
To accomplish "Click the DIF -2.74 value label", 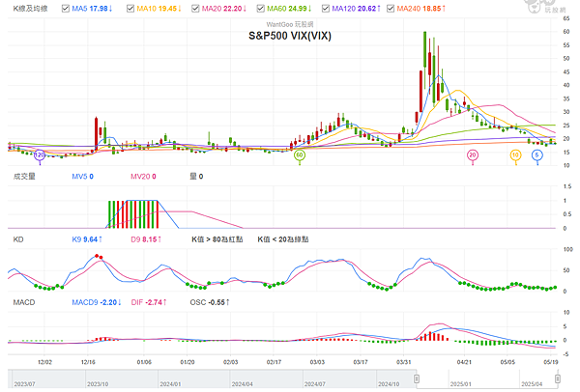I will pos(149,302).
